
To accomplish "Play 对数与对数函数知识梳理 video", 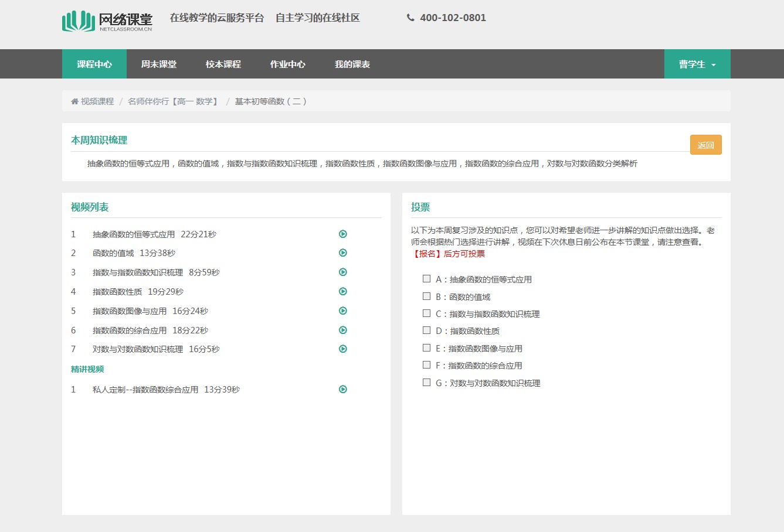I will pyautogui.click(x=343, y=349).
